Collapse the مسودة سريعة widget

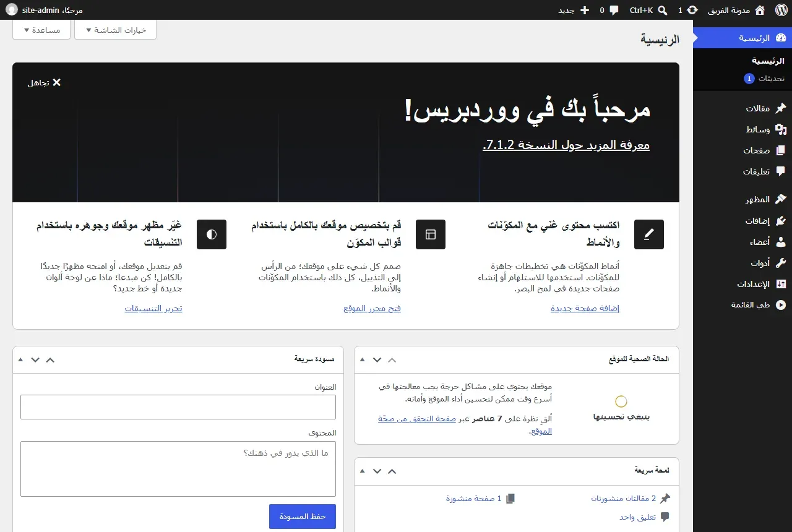(21, 359)
